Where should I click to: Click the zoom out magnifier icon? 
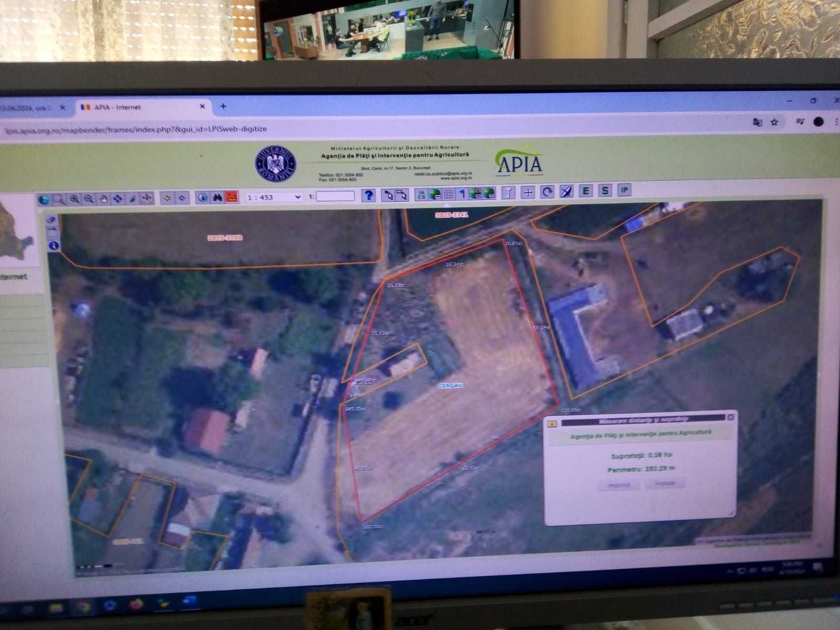pyautogui.click(x=89, y=199)
